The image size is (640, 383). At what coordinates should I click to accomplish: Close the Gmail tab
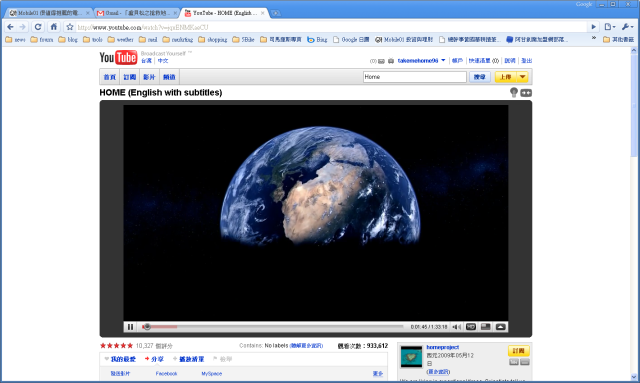coord(175,13)
